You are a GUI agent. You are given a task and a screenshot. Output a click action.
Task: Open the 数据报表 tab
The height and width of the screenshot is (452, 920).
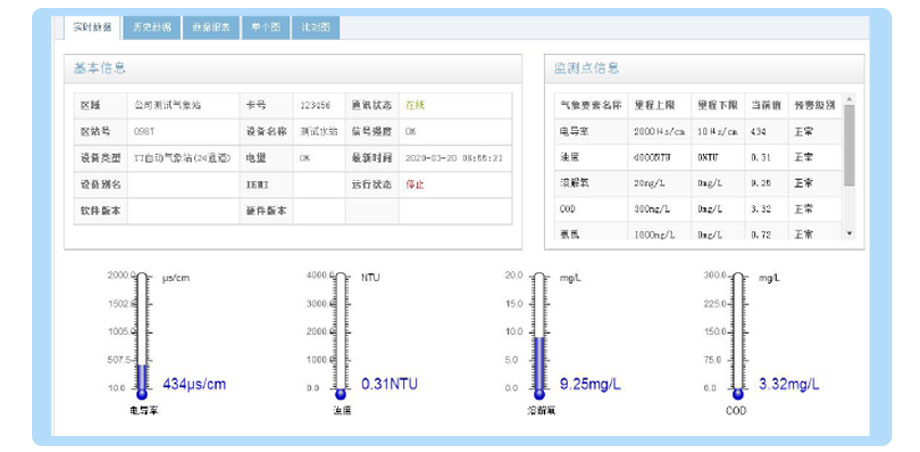(211, 27)
